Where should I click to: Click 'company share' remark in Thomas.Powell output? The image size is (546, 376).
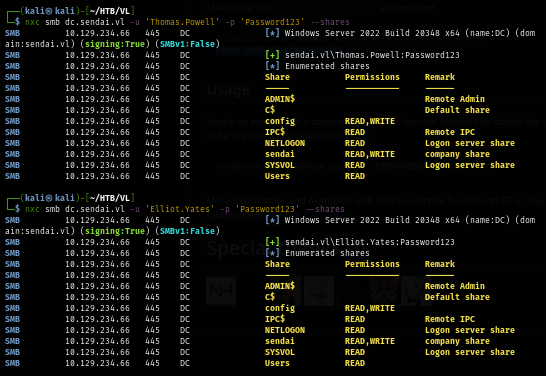(x=457, y=154)
